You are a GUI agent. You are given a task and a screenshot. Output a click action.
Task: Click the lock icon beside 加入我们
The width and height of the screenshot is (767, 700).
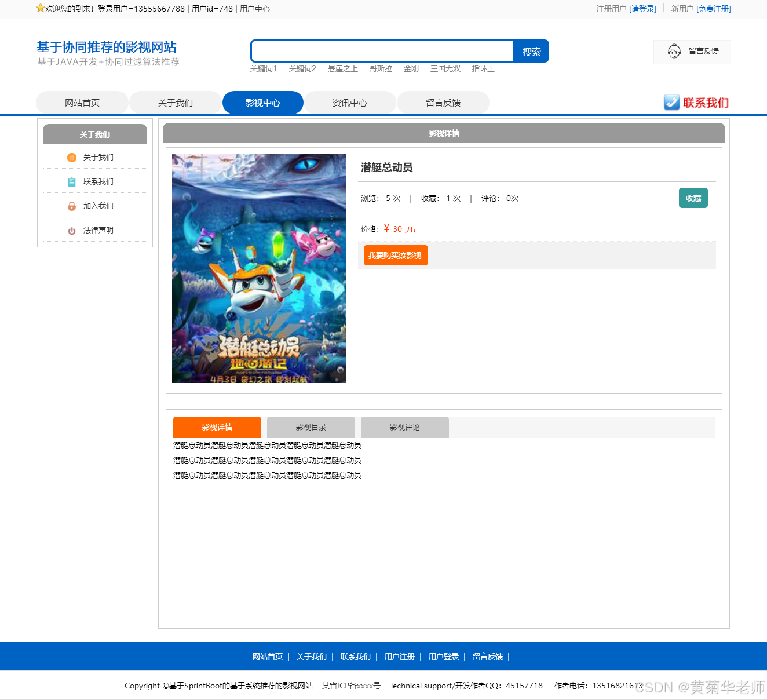coord(72,206)
